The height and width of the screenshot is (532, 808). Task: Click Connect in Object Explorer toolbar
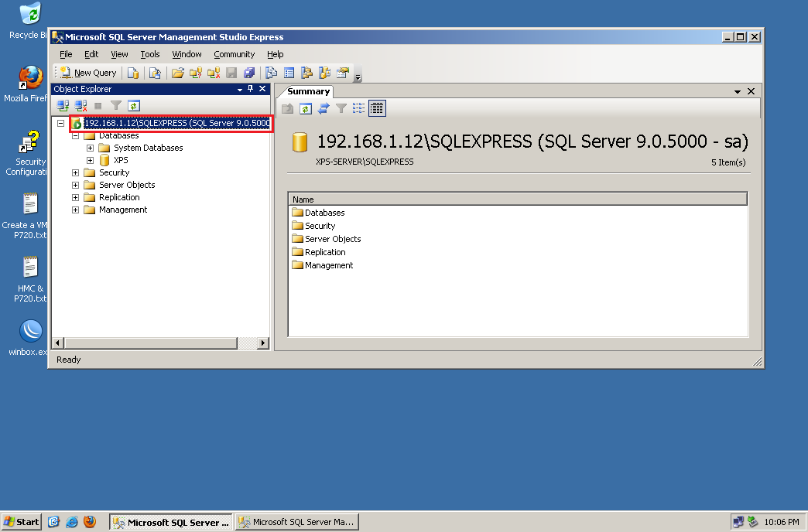pyautogui.click(x=63, y=106)
